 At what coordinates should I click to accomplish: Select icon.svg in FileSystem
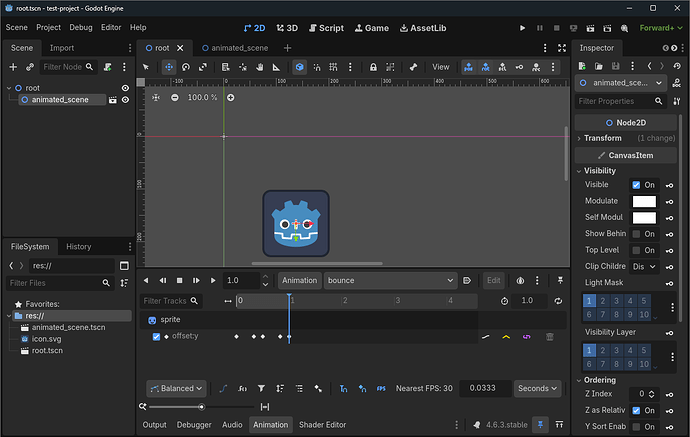[46, 339]
